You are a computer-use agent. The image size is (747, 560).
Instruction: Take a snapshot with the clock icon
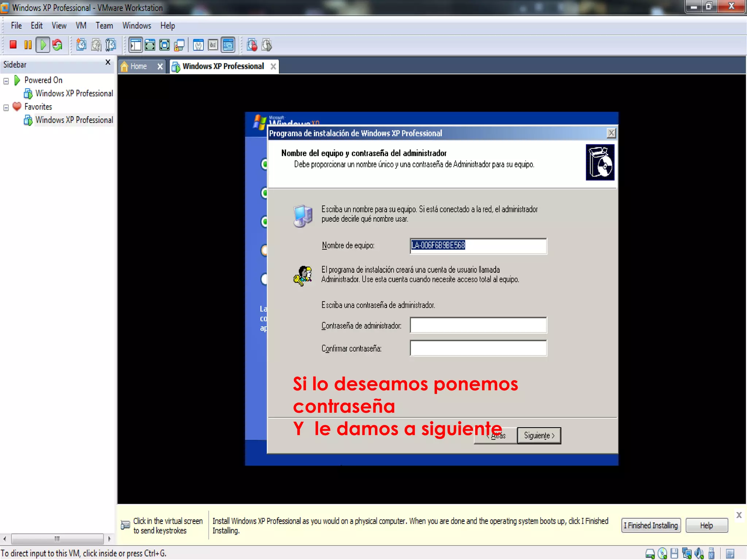tap(81, 45)
